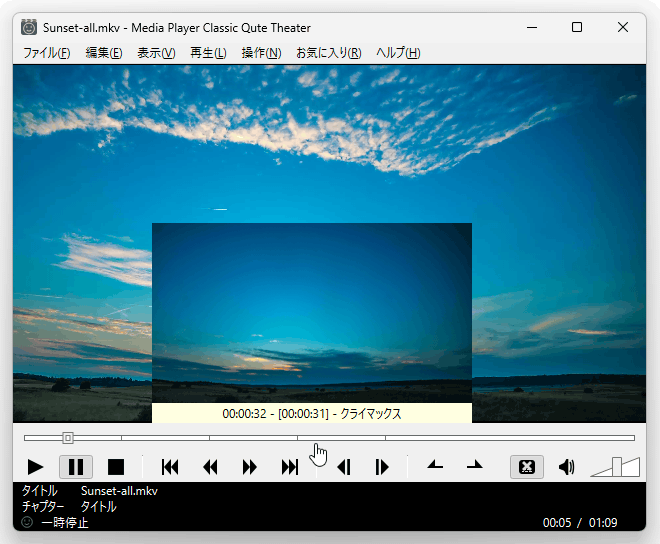Screen dimensions: 660x544
Task: Adjust the volume slider handle
Action: [x=617, y=467]
